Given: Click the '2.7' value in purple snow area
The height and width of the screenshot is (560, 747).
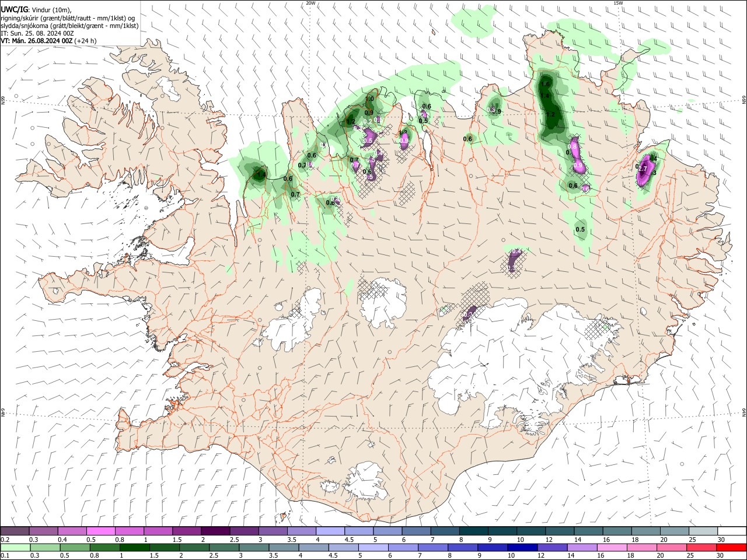Looking at the screenshot, I should pos(644,169).
